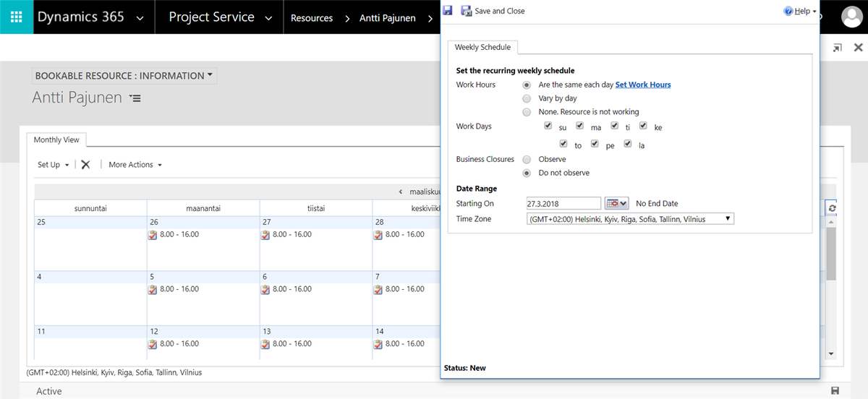This screenshot has height=399, width=868.
Task: Toggle the pe work day checkbox
Action: tap(595, 144)
